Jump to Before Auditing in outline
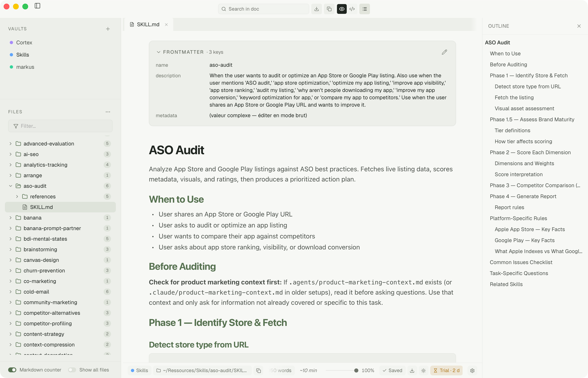588x378 pixels. pos(508,64)
